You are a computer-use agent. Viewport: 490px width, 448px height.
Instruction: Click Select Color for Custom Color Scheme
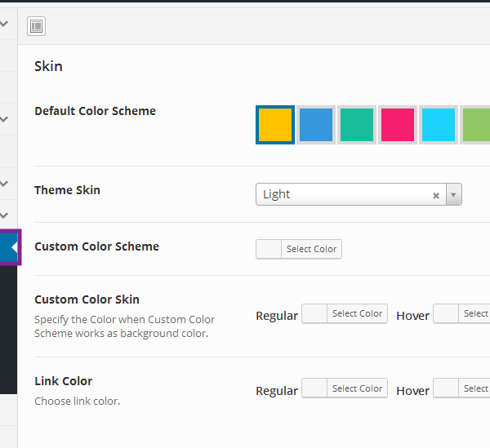click(311, 250)
